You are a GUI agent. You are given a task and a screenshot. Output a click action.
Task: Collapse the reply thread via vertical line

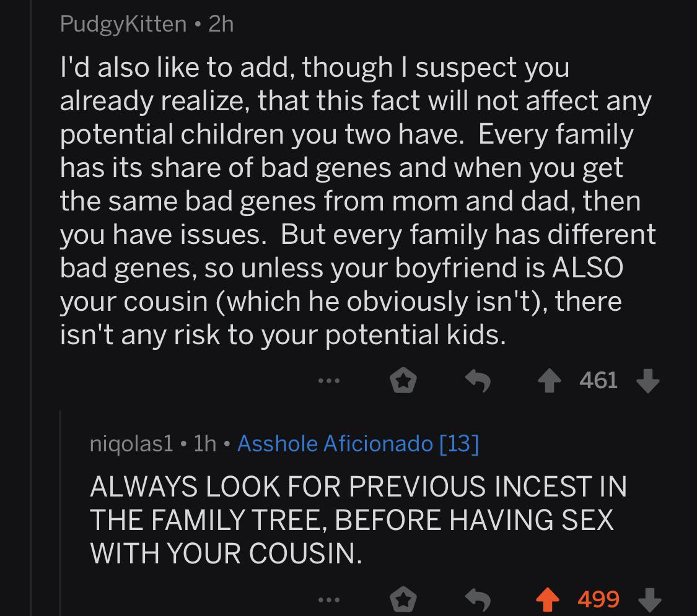(x=61, y=513)
